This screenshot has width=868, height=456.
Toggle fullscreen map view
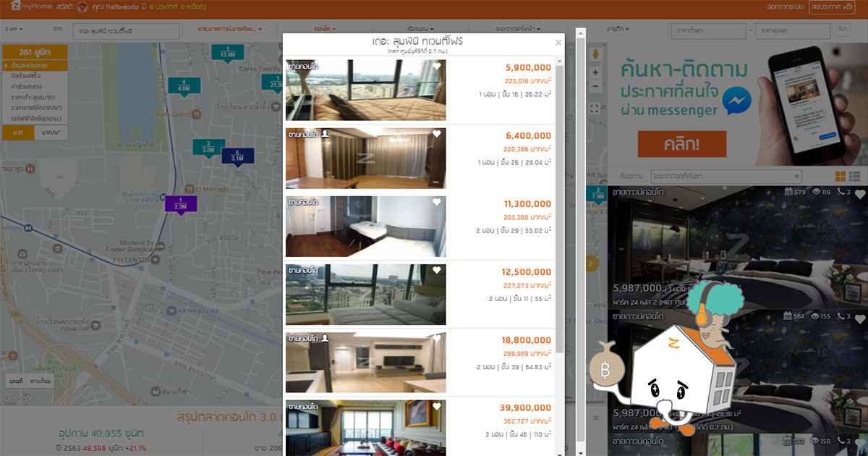coord(595,109)
